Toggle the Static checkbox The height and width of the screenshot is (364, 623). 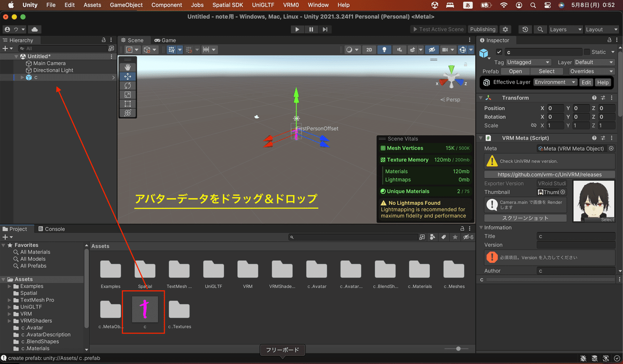(587, 52)
